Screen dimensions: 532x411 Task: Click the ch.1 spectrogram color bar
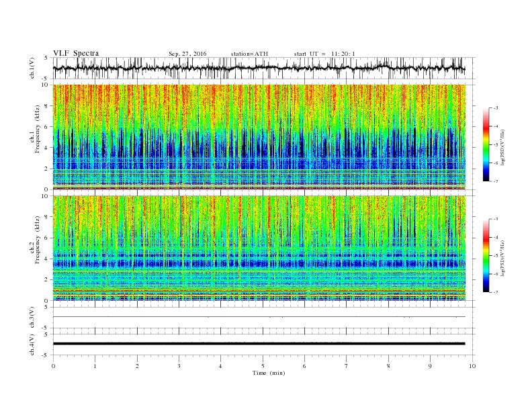click(x=486, y=144)
